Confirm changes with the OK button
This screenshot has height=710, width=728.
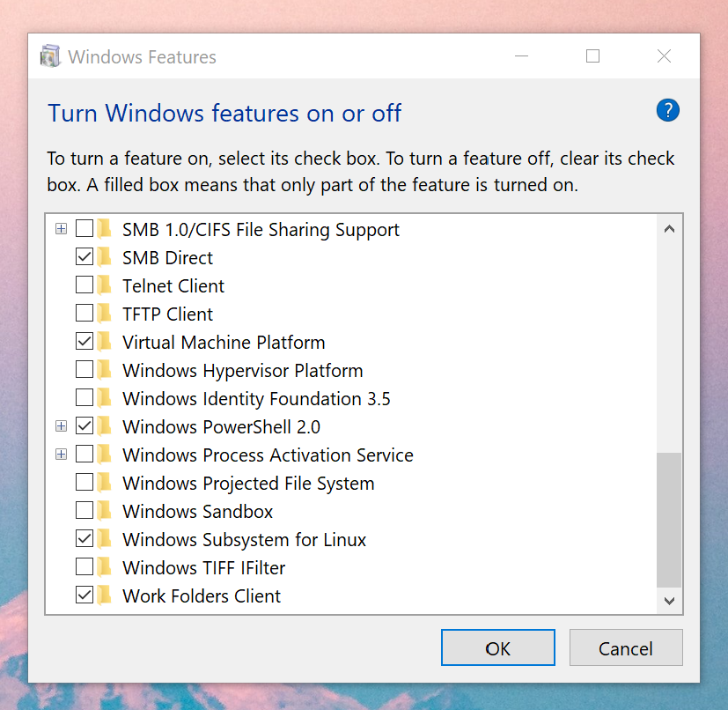point(497,647)
